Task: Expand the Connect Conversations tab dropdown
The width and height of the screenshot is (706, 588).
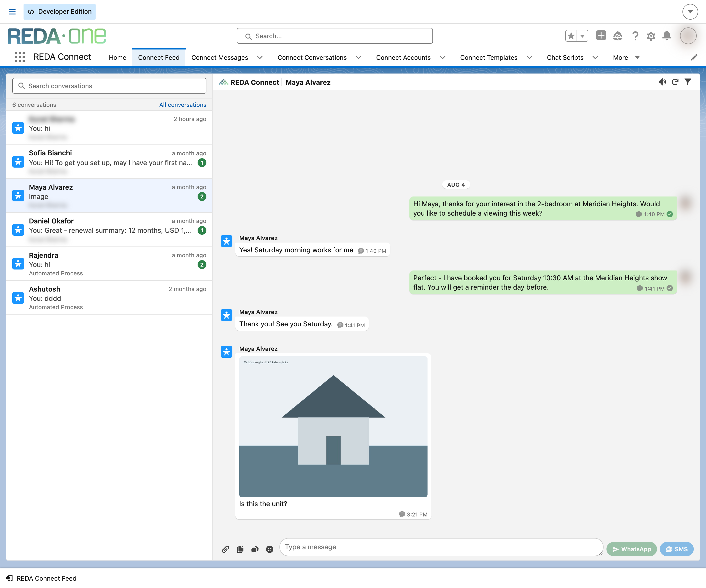Action: point(358,58)
